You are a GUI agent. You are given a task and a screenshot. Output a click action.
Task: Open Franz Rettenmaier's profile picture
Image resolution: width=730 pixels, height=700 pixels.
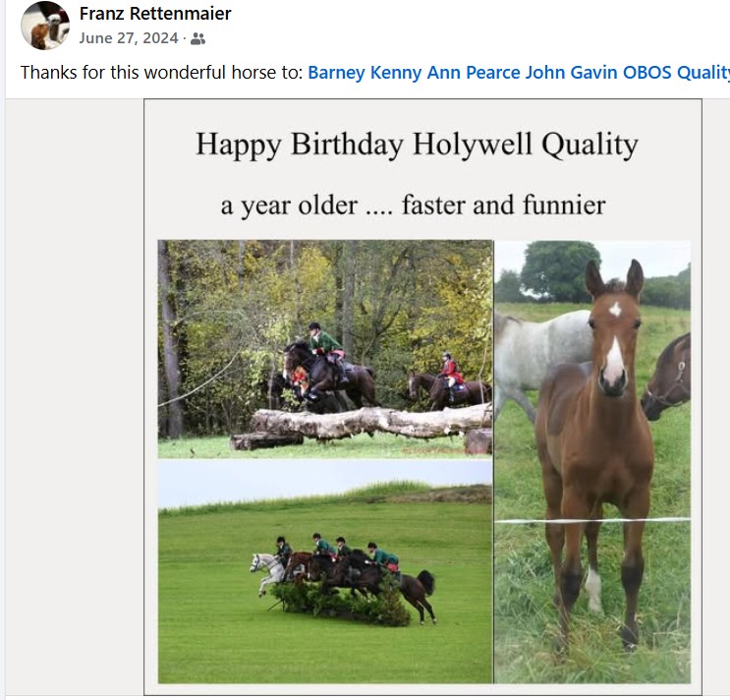click(45, 26)
